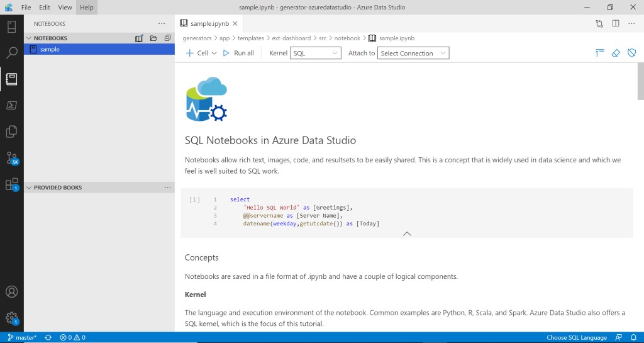
Task: Click Choose SQL Language in status bar
Action: [577, 338]
